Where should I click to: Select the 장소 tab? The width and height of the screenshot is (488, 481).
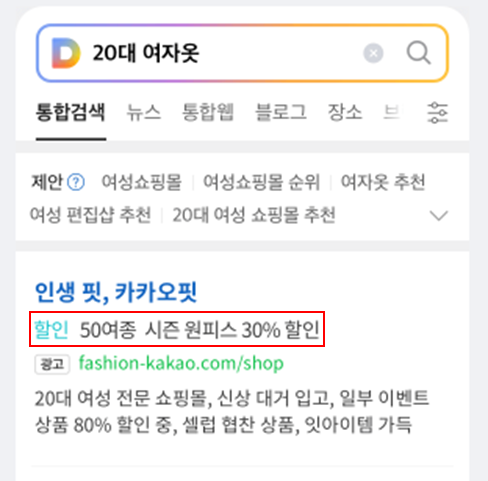pyautogui.click(x=345, y=112)
